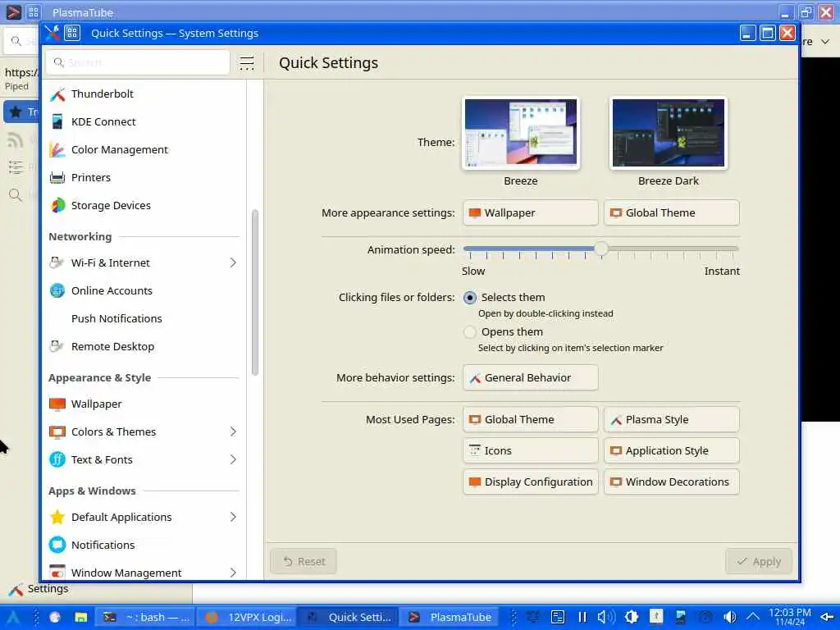
Task: Click pause media tray icon
Action: tap(582, 617)
